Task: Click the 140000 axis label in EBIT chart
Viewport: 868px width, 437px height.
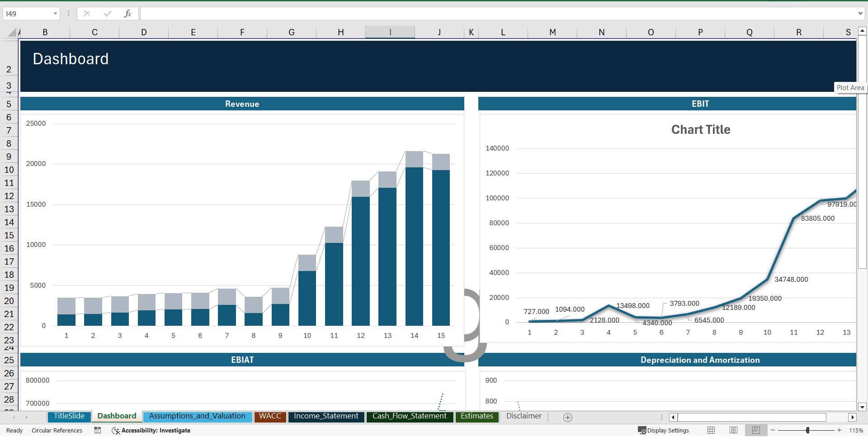Action: click(x=497, y=148)
